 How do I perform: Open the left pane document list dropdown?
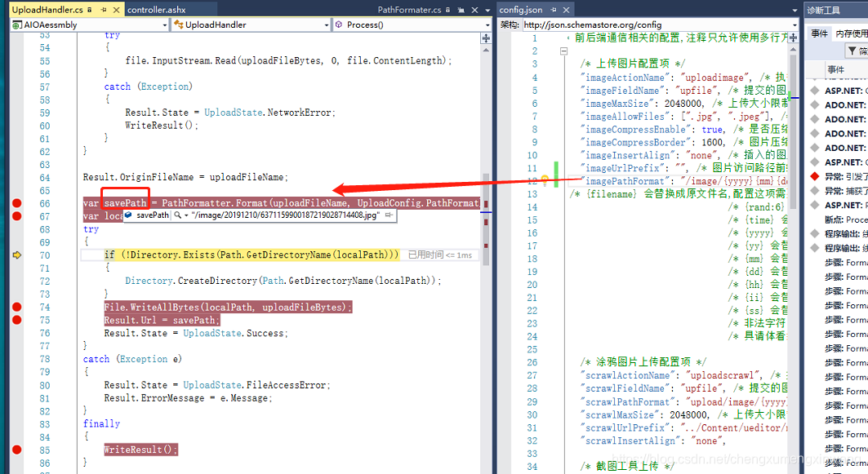click(487, 10)
